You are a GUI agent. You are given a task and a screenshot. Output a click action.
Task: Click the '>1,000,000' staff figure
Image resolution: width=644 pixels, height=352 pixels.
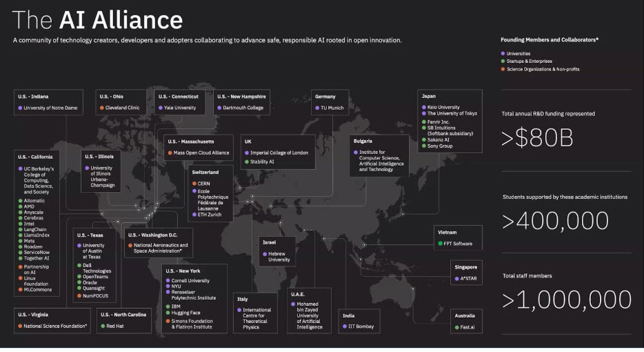pos(567,300)
